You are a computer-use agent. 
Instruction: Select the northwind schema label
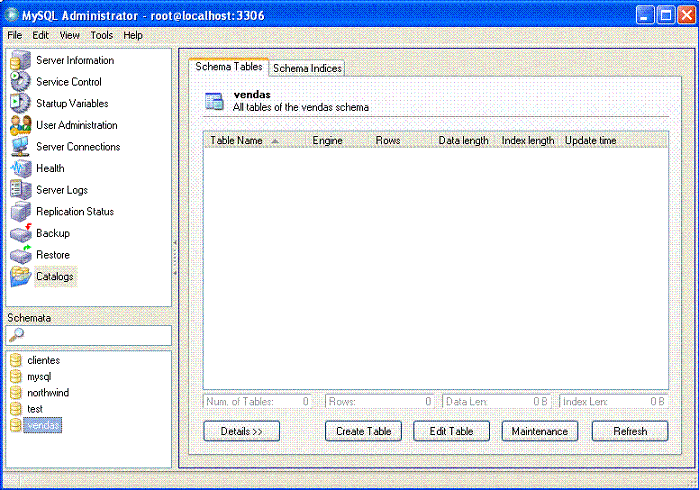tap(48, 392)
